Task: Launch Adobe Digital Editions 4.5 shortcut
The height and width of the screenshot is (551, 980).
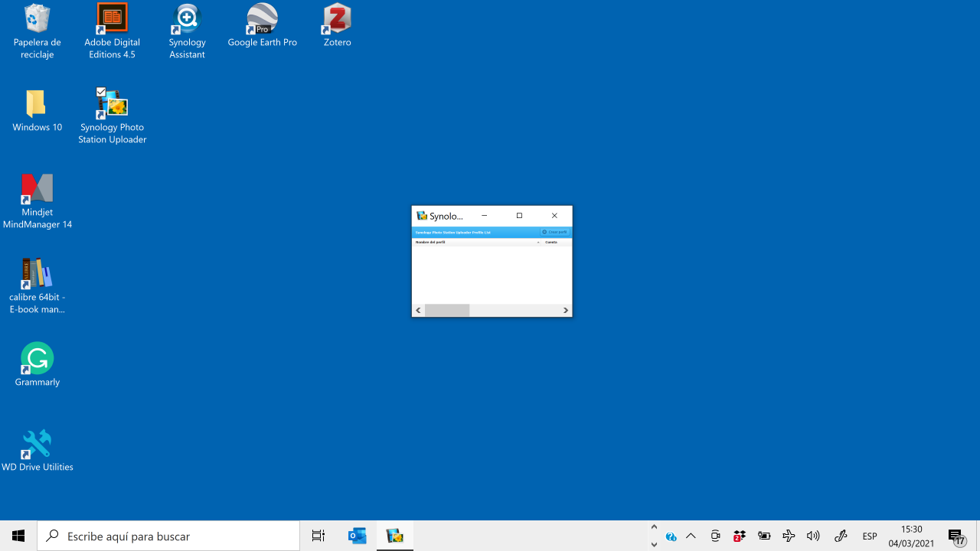Action: pyautogui.click(x=112, y=32)
